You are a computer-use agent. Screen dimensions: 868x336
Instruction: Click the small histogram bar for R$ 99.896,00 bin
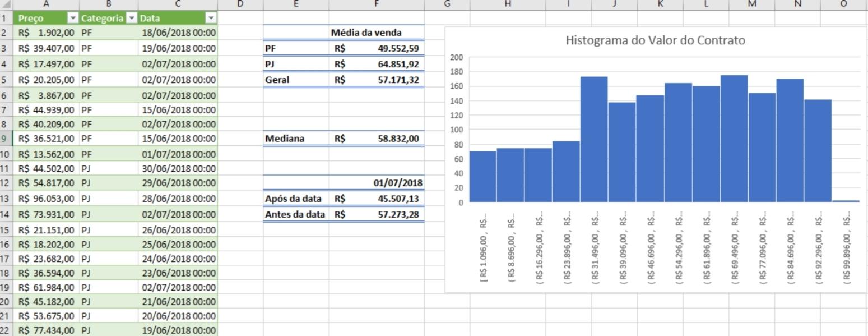[846, 201]
